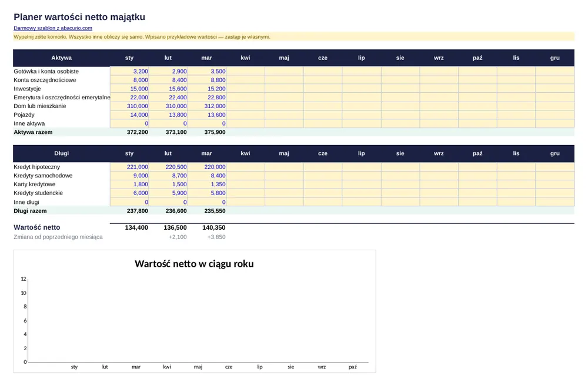
Task: Click the chart title Wartość netto w ciągu roku
Action: point(194,264)
